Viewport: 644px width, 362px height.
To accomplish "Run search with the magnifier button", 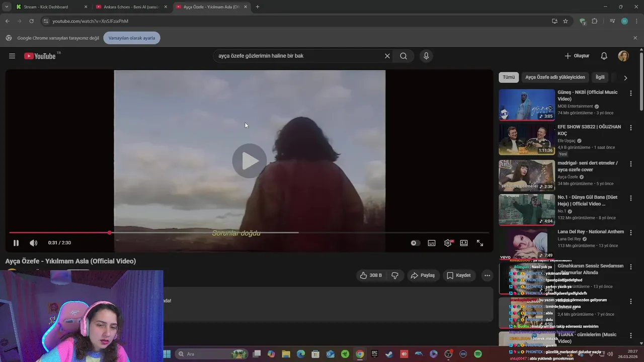I will click(x=404, y=56).
